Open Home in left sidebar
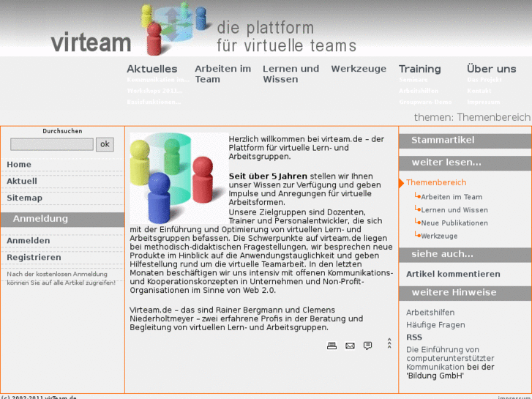 (19, 164)
